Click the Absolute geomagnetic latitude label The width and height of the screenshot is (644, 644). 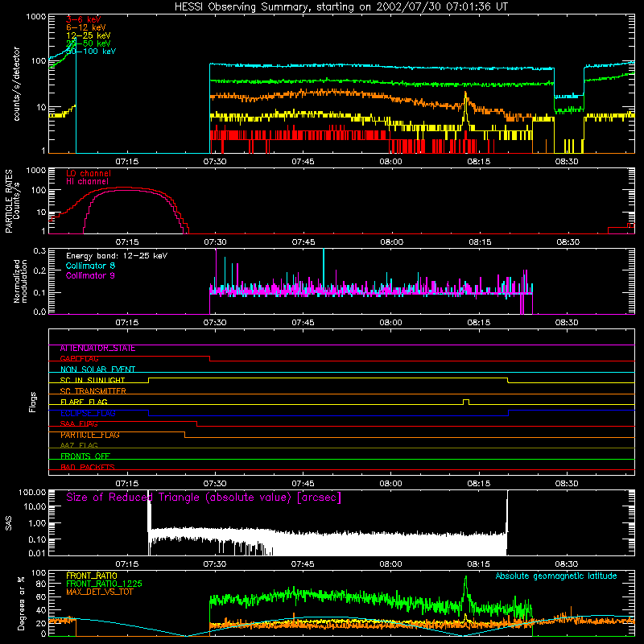coord(556,576)
